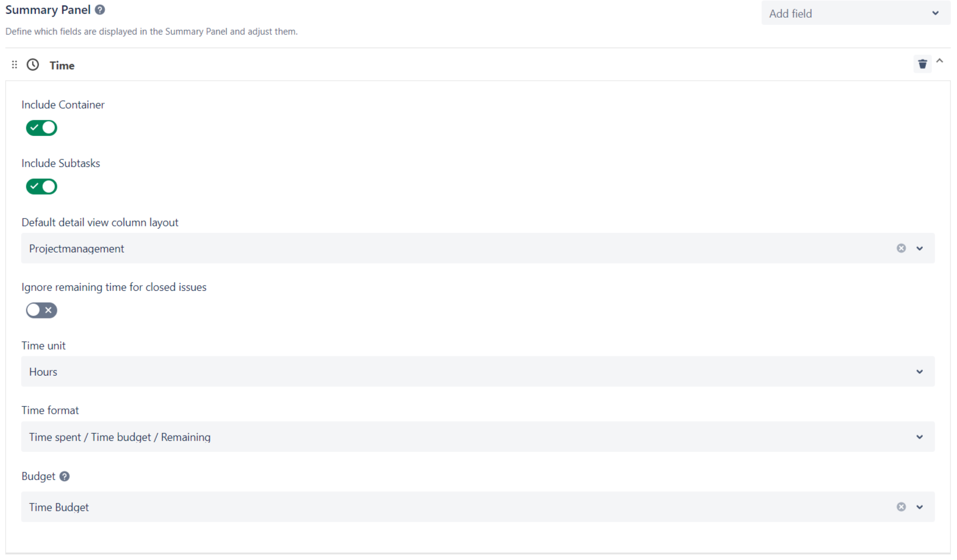The height and width of the screenshot is (560, 957).
Task: Clear the Projectmanagement column layout selection
Action: pos(901,248)
